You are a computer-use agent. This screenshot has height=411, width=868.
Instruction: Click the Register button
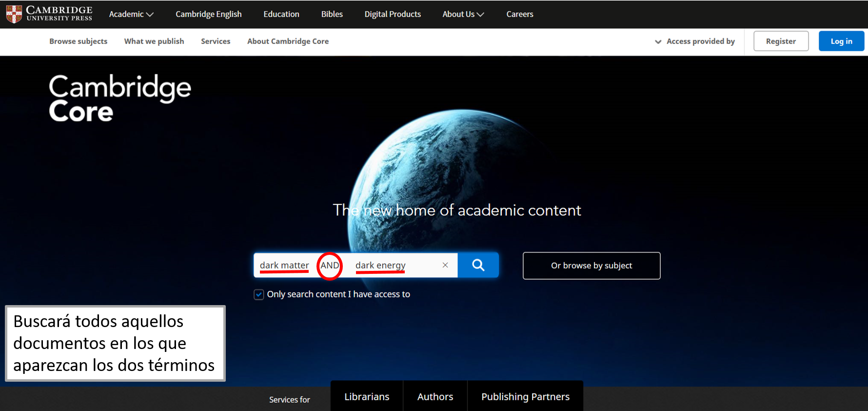pyautogui.click(x=781, y=41)
